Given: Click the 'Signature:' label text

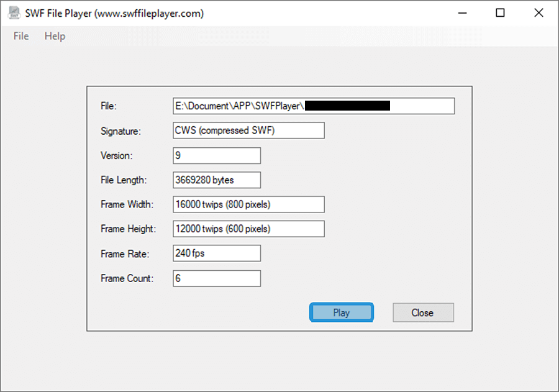Looking at the screenshot, I should click(x=120, y=131).
